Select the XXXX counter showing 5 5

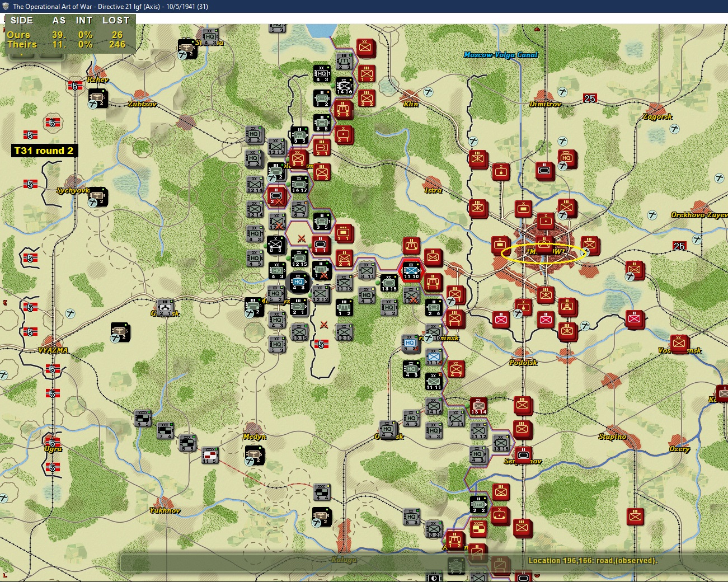[187, 443]
